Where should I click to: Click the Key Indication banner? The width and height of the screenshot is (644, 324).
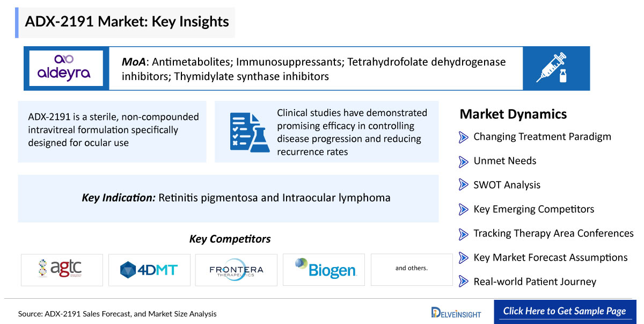228,198
